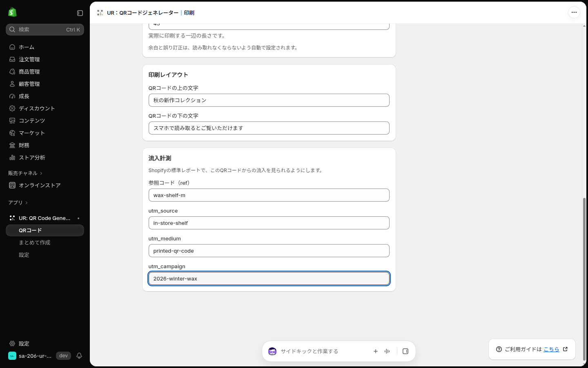Open the sa-206-ur store switcher
588x368 pixels.
[x=30, y=356]
